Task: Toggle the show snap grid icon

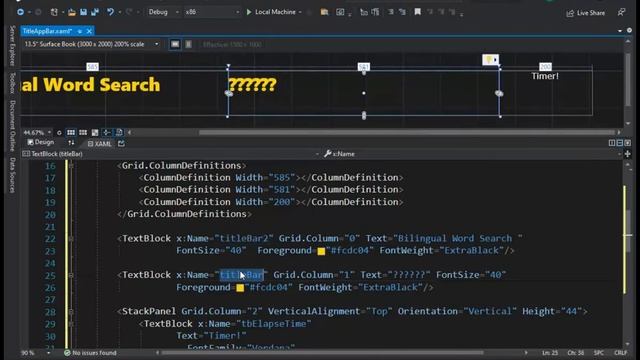Action: pos(71,133)
